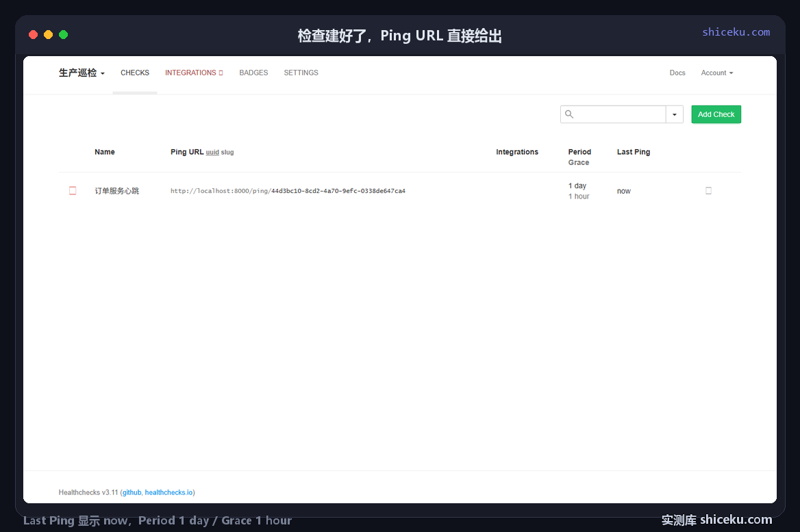Click the '1 hour' grace value
The image size is (800, 532).
579,197
